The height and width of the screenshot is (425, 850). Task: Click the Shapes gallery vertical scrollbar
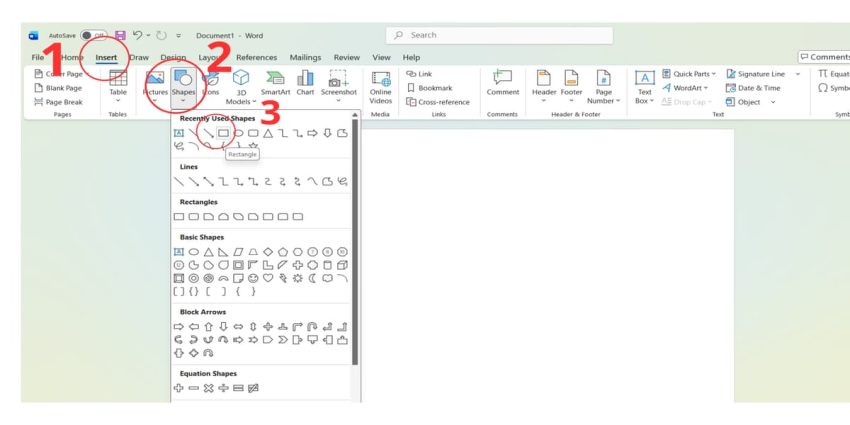tap(355, 250)
